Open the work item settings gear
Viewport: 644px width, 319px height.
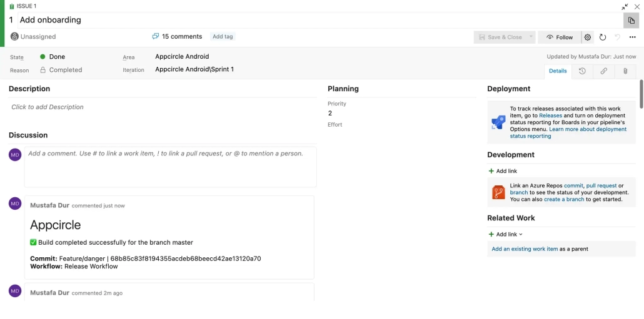pyautogui.click(x=587, y=37)
